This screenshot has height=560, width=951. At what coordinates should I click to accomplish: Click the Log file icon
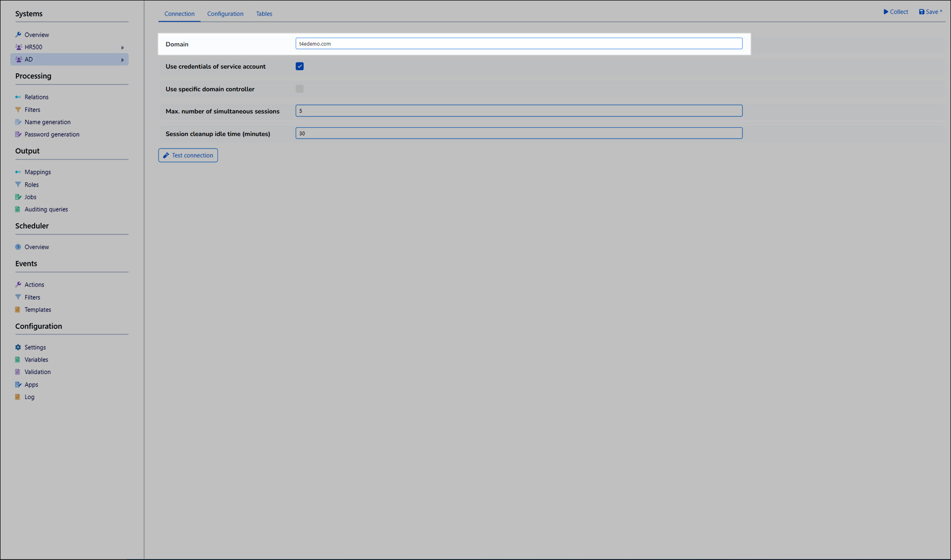pyautogui.click(x=18, y=397)
